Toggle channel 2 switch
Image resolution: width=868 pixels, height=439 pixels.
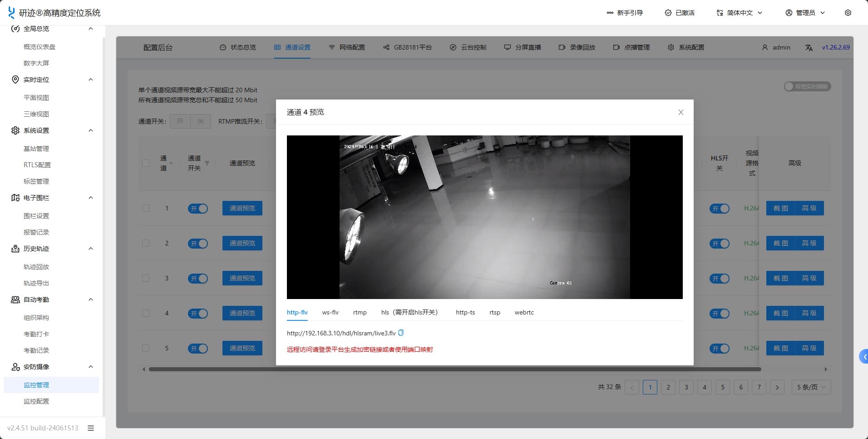click(x=198, y=243)
